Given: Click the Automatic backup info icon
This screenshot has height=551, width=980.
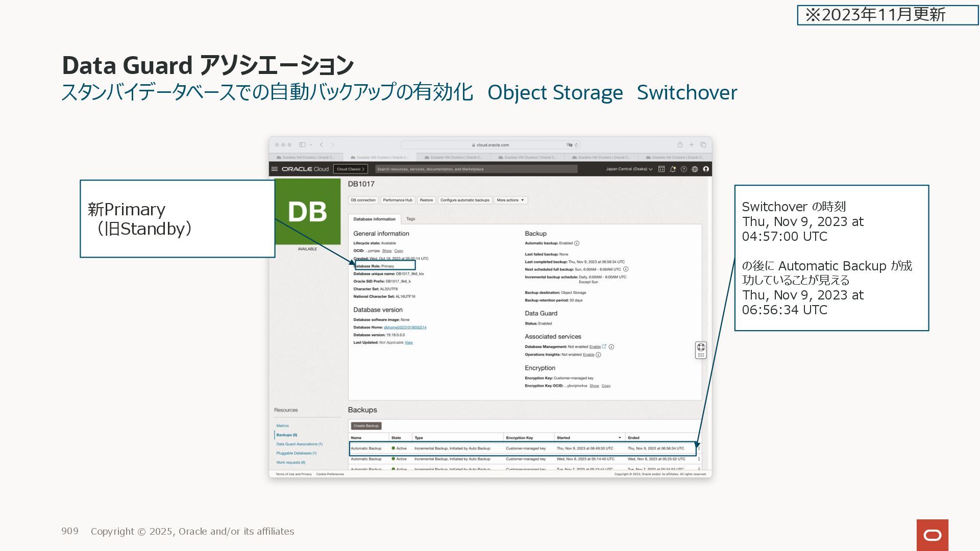Looking at the screenshot, I should tap(577, 243).
